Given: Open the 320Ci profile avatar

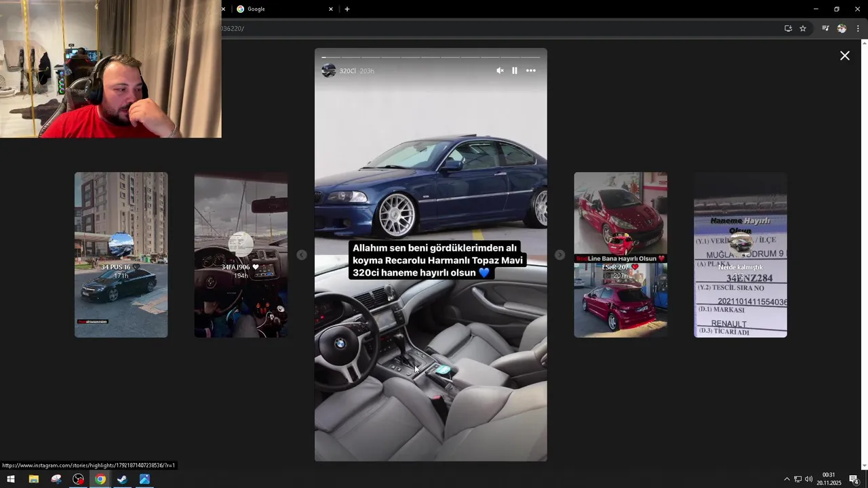Looking at the screenshot, I should [x=329, y=70].
